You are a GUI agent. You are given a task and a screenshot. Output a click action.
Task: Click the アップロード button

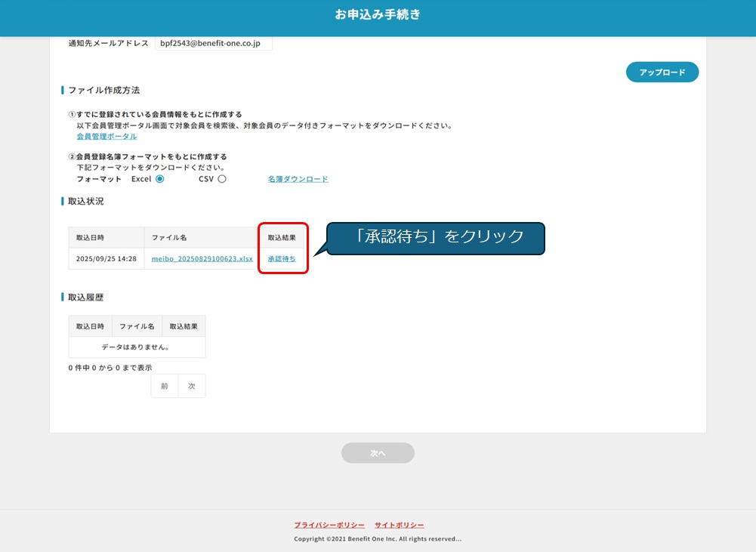click(x=662, y=72)
